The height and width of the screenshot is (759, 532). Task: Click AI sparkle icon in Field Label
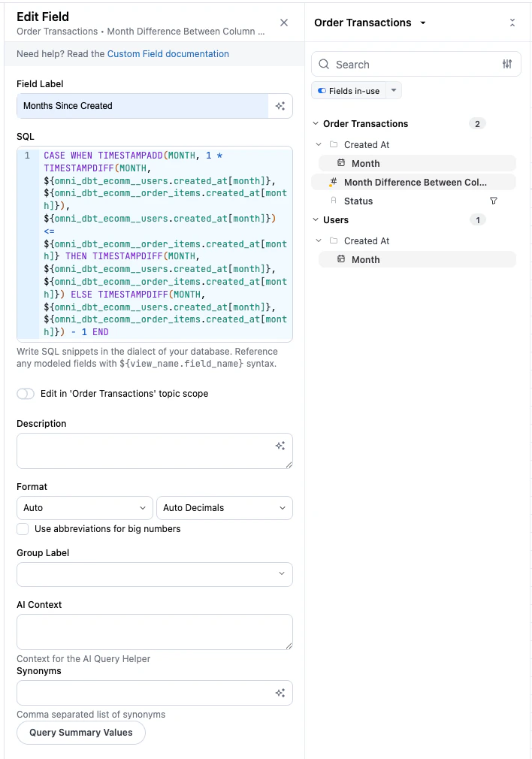[280, 106]
